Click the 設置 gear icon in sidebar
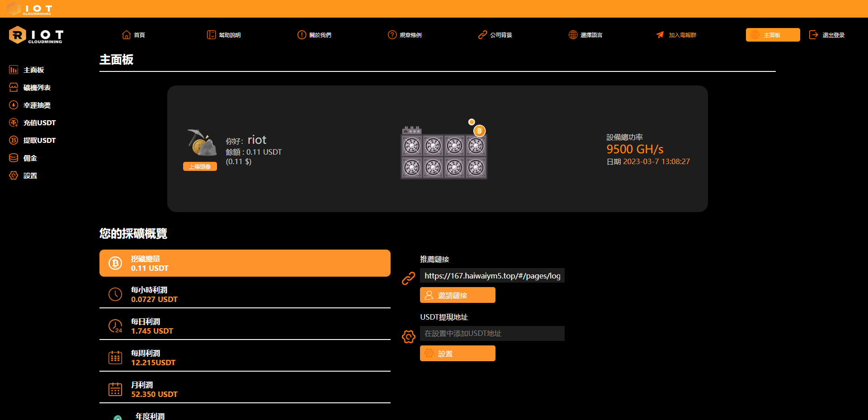The width and height of the screenshot is (868, 420). click(x=14, y=175)
